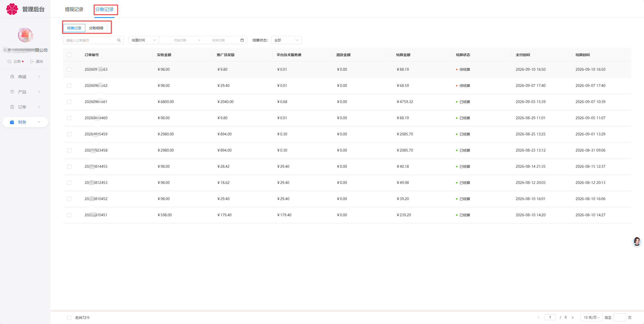
Task: Select the 分账记录 tab
Action: click(x=104, y=9)
